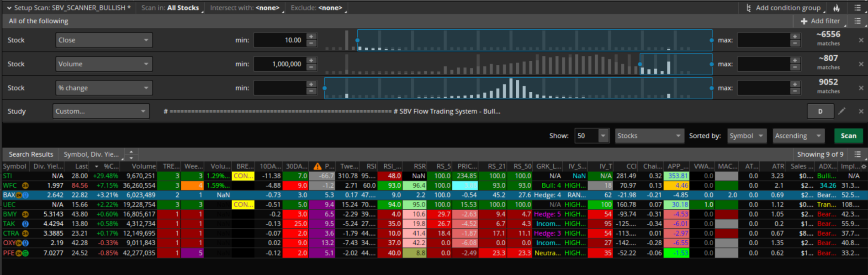
Task: Open the list menu beside Showing 9 of 9
Action: pyautogui.click(x=857, y=154)
